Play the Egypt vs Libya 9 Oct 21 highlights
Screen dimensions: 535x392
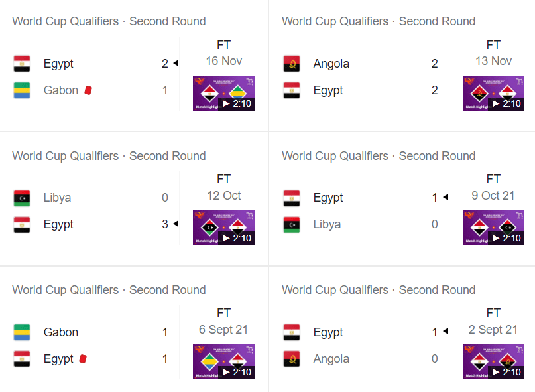click(493, 228)
